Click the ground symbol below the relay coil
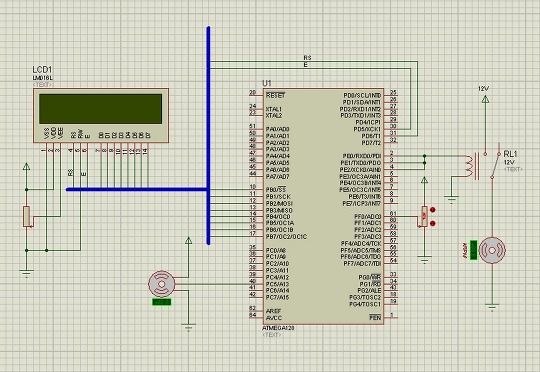Screen dimensions: 540x372 [451, 199]
